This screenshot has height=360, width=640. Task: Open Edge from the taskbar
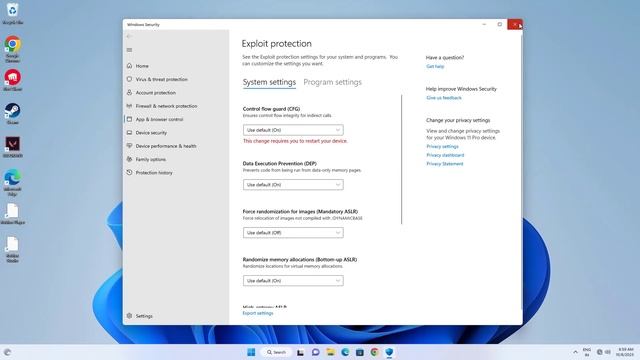pos(345,352)
